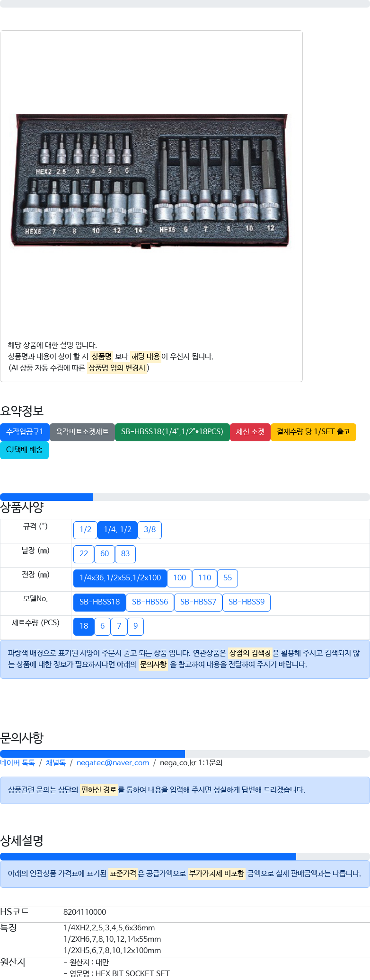Choose blade length 83 mm

pyautogui.click(x=125, y=554)
